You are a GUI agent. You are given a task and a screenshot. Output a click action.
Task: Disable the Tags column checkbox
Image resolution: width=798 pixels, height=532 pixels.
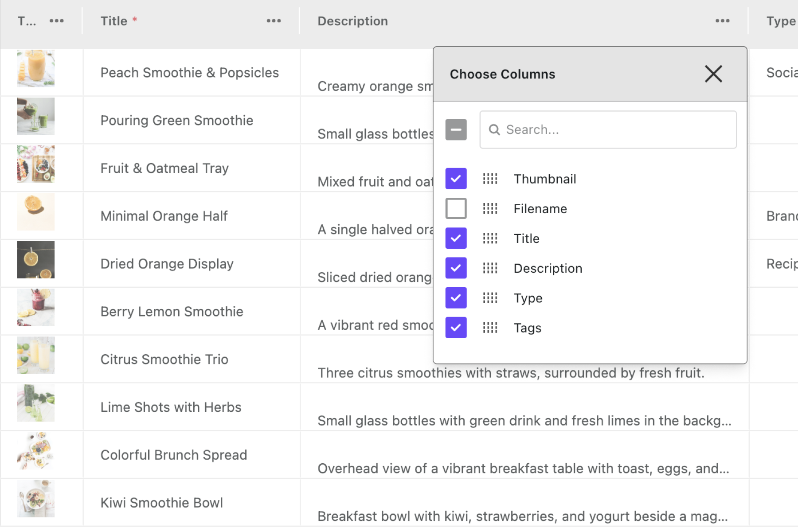tap(456, 328)
